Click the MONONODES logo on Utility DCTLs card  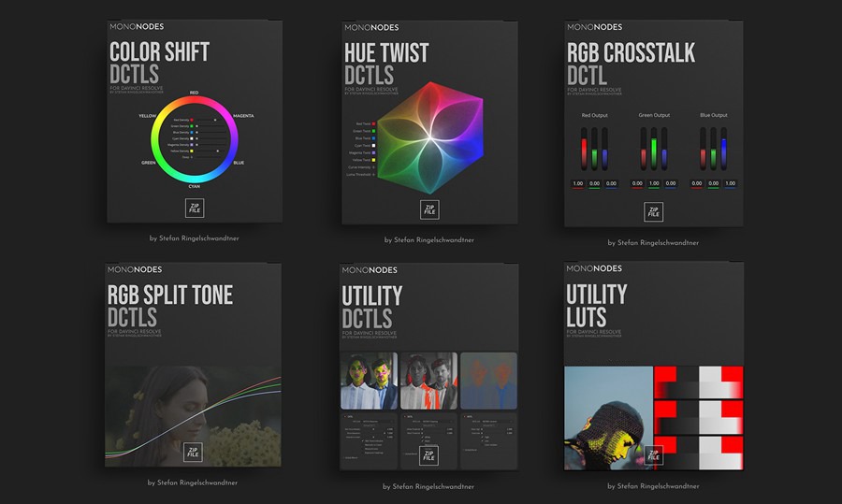(370, 270)
